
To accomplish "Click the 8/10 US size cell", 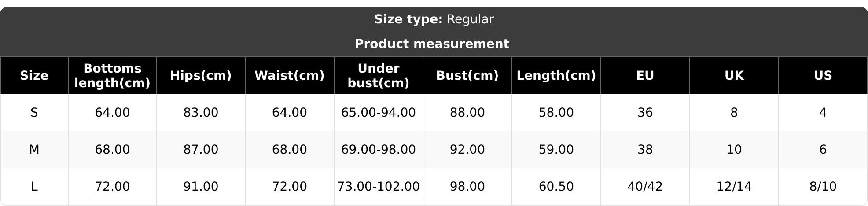I will pos(823,187).
